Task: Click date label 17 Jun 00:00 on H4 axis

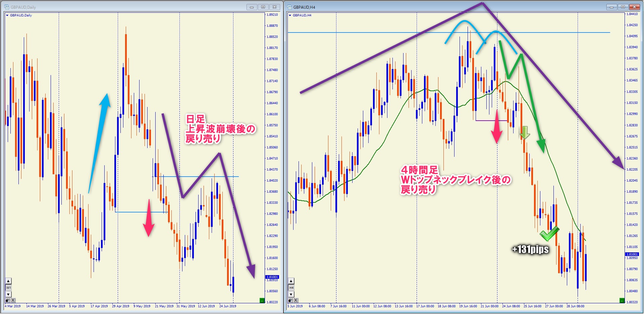Action: [425, 306]
